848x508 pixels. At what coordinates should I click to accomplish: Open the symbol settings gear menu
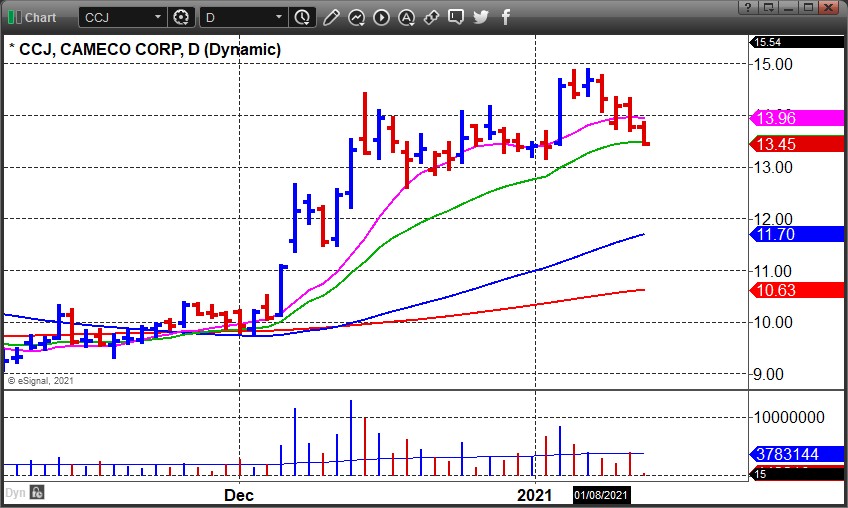pyautogui.click(x=181, y=17)
